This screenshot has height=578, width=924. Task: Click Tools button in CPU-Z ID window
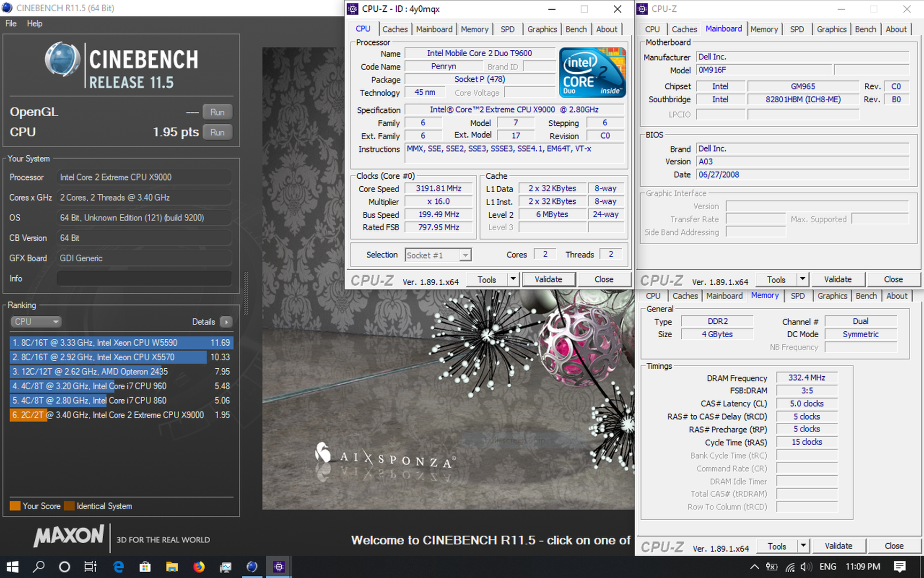point(487,279)
